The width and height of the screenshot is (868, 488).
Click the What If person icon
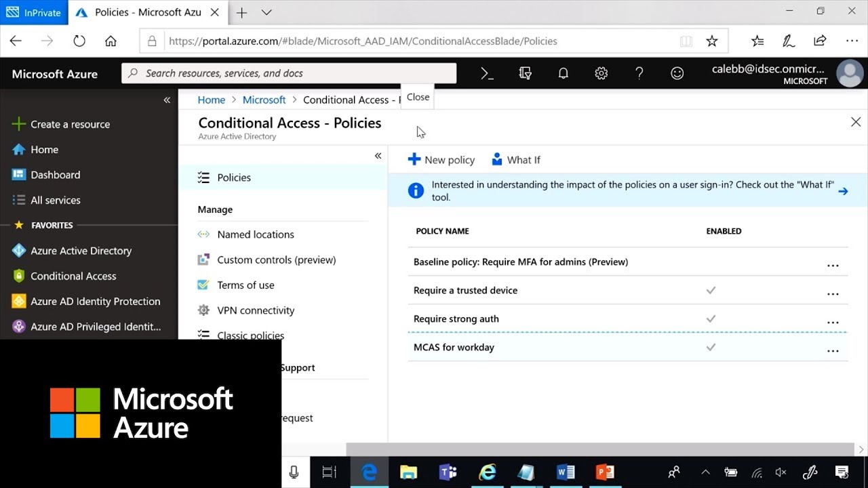click(x=497, y=159)
